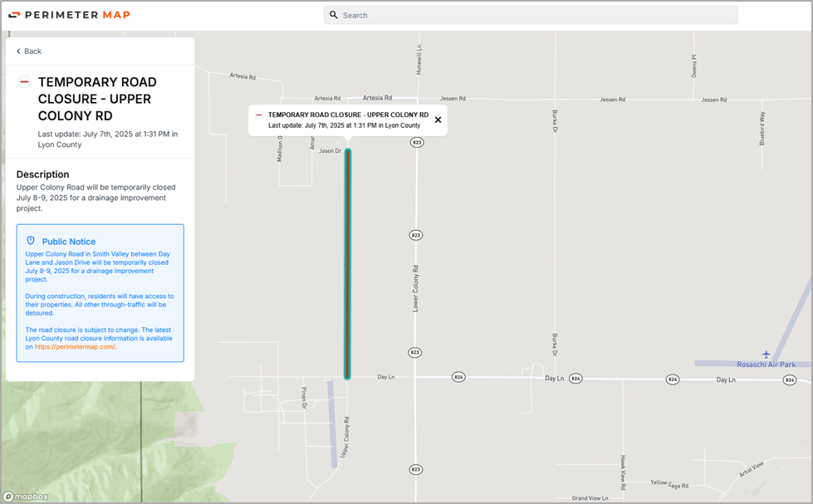The height and width of the screenshot is (504, 813).
Task: Select the red road closure icon in the sidebar
Action: pos(22,81)
